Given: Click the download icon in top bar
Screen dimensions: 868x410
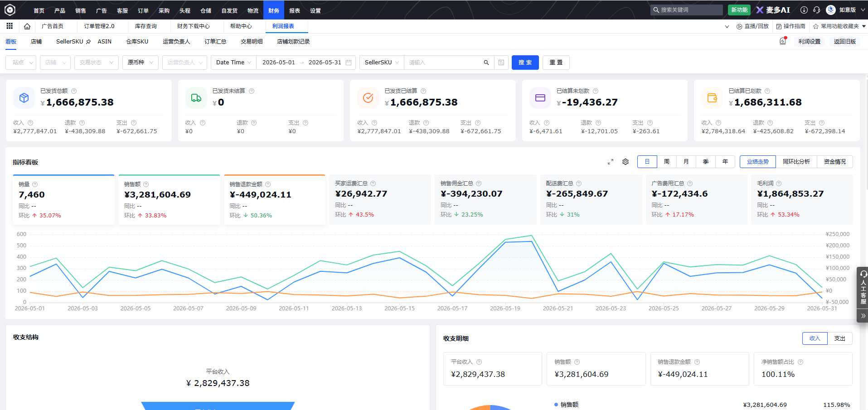Looking at the screenshot, I should click(x=804, y=10).
